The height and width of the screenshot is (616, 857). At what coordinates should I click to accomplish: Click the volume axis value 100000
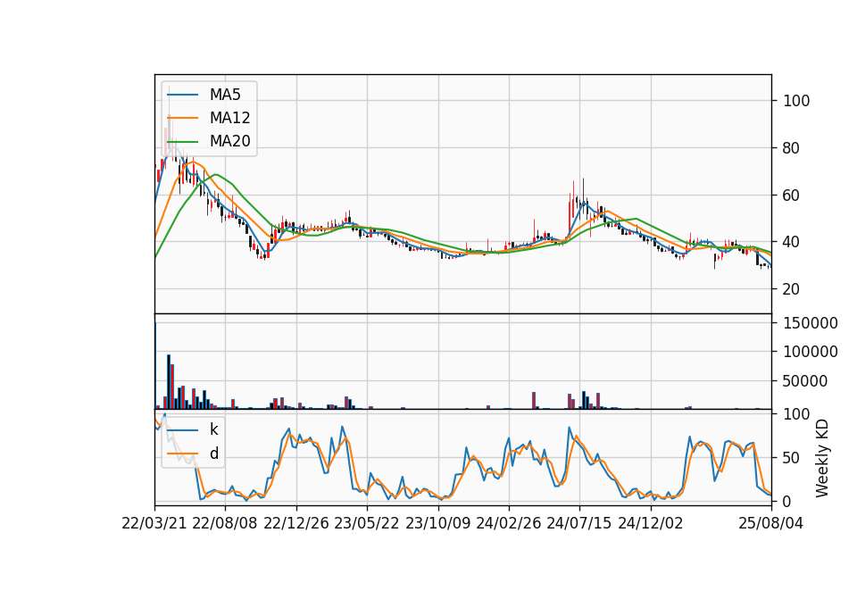tap(811, 352)
